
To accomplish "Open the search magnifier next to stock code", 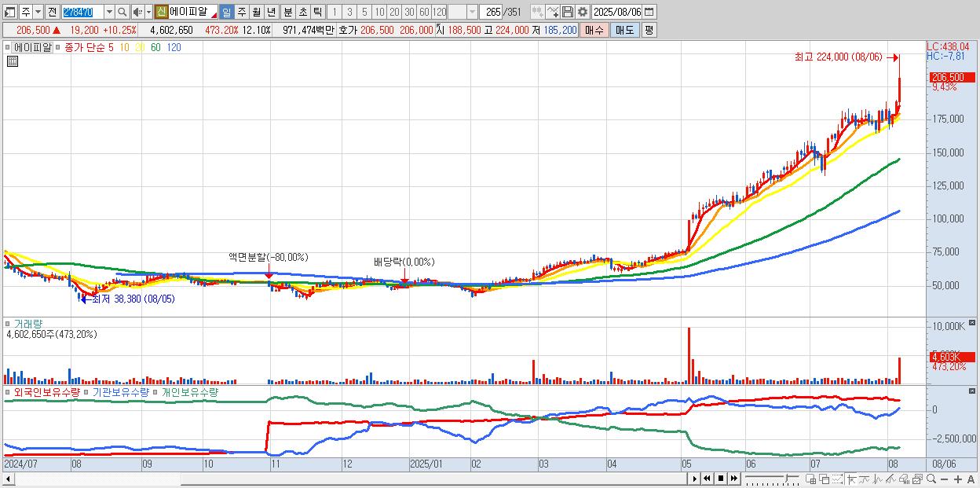I will [122, 12].
